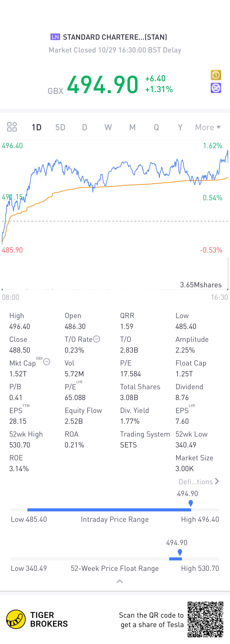Expand the More timeframe dropdown
The height and width of the screenshot is (644, 230).
(x=208, y=127)
